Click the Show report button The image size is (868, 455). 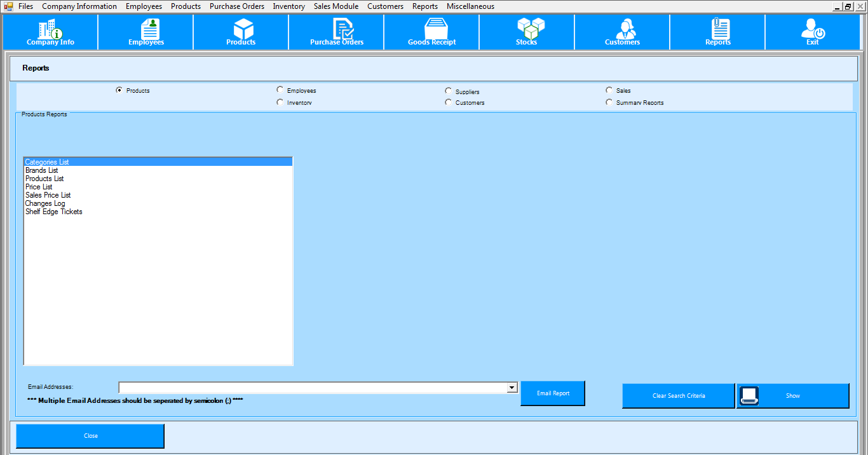point(792,396)
